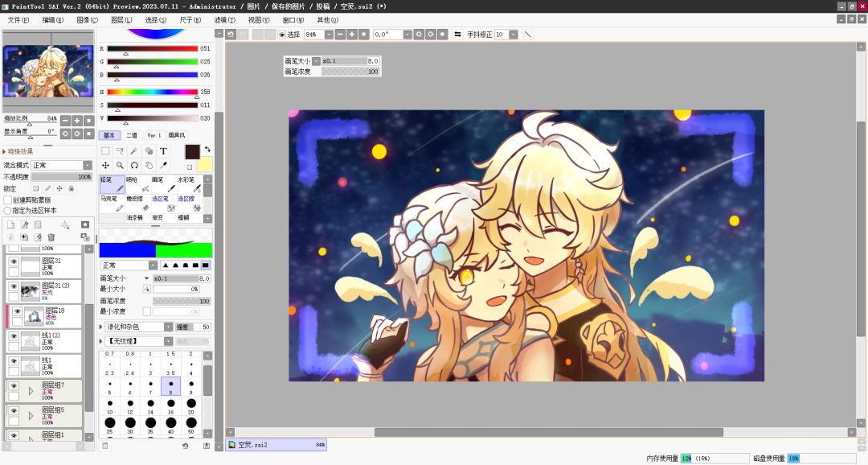The image size is (868, 465).
Task: Choose the 画笔 brush tool
Action: click(x=164, y=184)
